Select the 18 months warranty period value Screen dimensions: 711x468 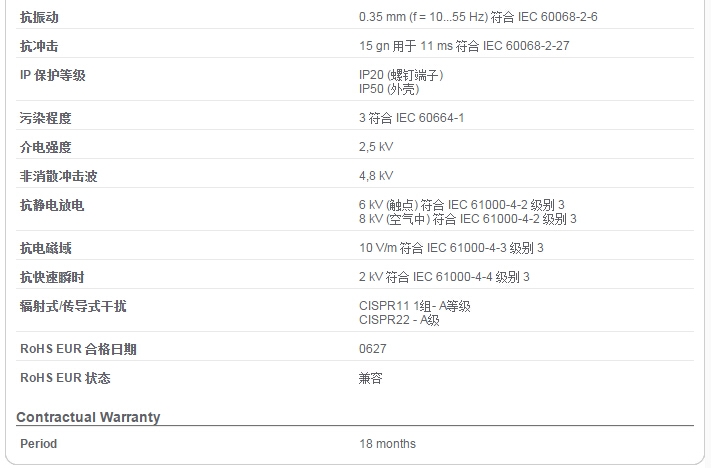pyautogui.click(x=387, y=444)
